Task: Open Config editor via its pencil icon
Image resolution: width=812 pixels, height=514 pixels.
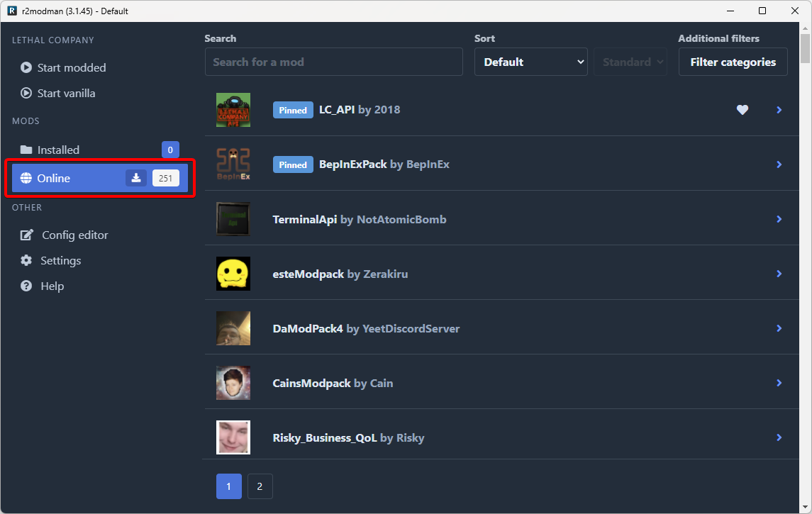Action: coord(27,235)
